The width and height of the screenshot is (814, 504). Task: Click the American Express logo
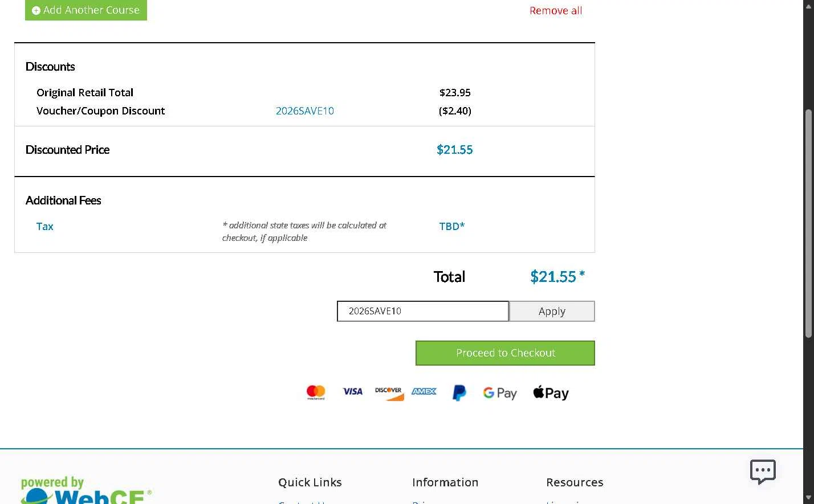424,391
